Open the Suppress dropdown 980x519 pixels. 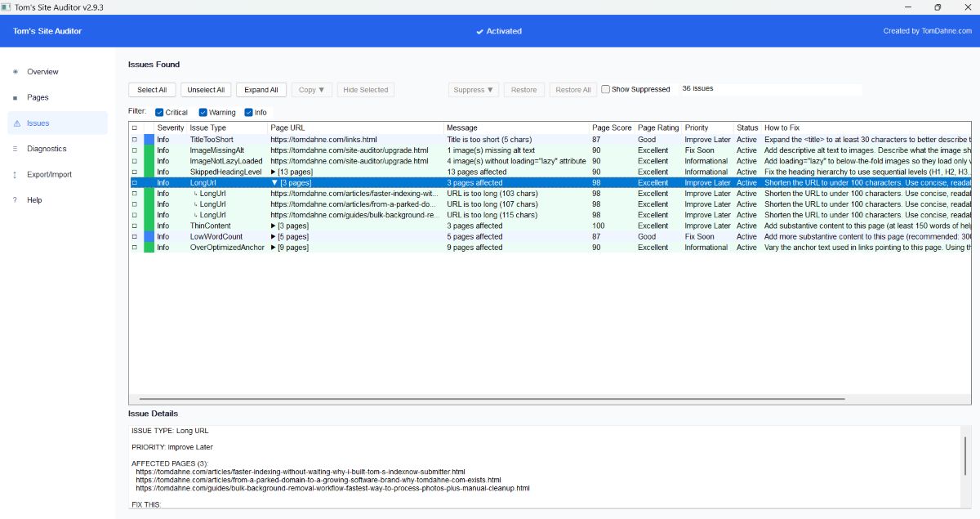pyautogui.click(x=473, y=90)
